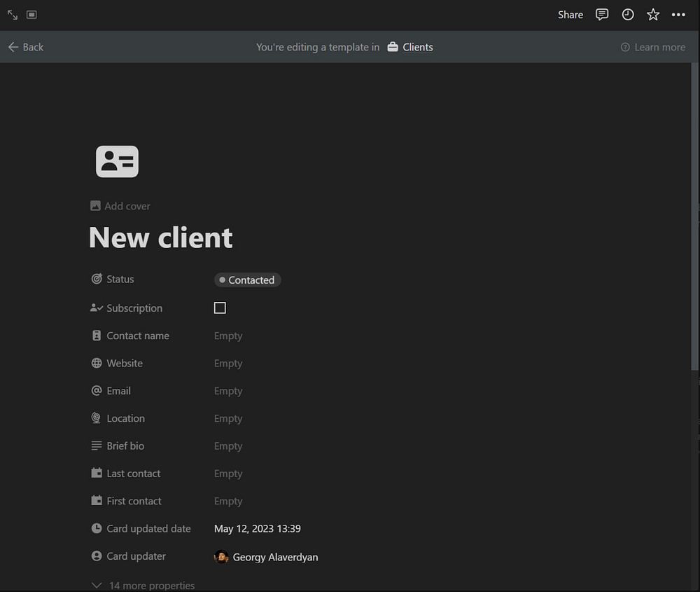Click Georgy Alaverdyan's avatar picture
700x592 pixels.
[x=221, y=557]
